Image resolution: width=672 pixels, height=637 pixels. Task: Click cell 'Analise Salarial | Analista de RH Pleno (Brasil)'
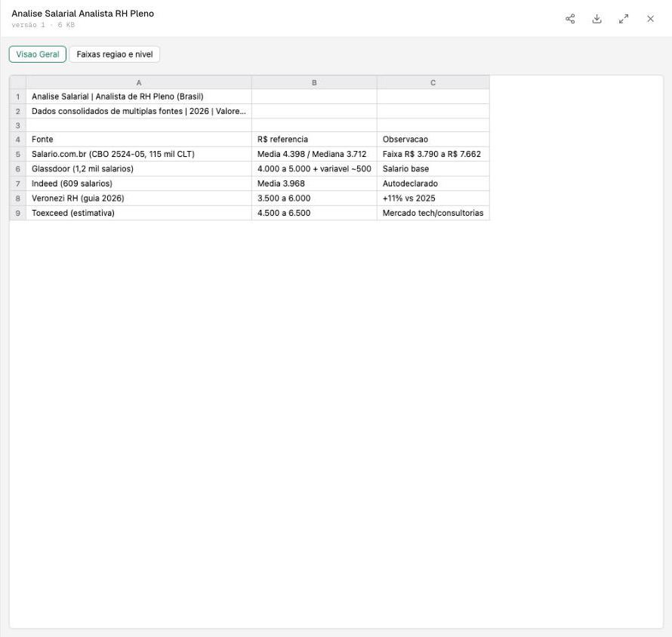coord(139,97)
